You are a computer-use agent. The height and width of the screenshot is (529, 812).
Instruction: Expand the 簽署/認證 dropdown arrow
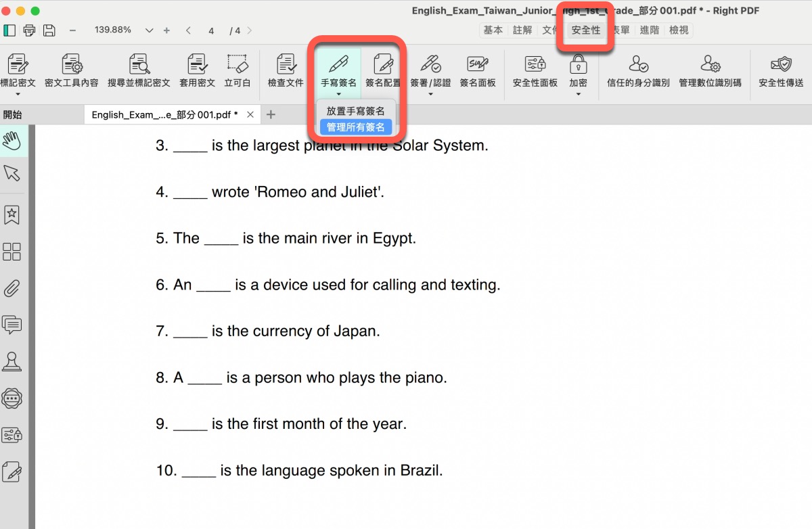(430, 94)
